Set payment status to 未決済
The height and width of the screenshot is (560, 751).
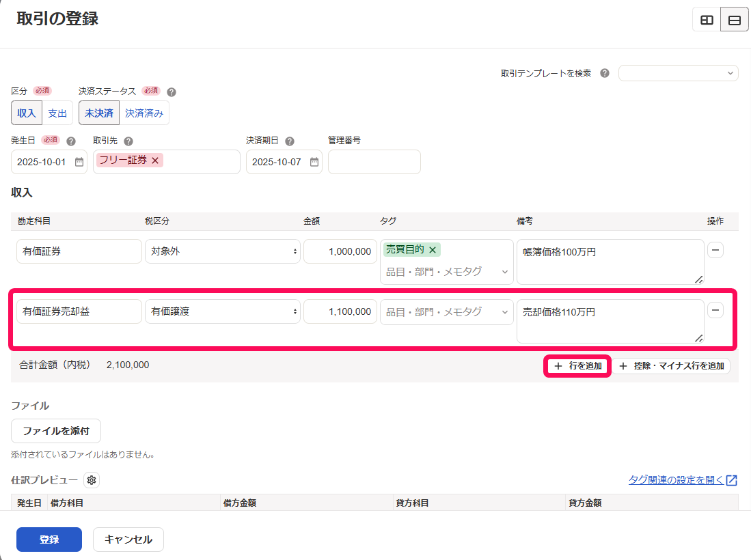click(99, 113)
